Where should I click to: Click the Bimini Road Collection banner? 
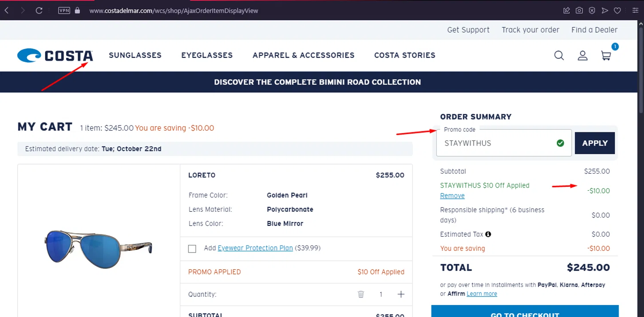coord(318,82)
